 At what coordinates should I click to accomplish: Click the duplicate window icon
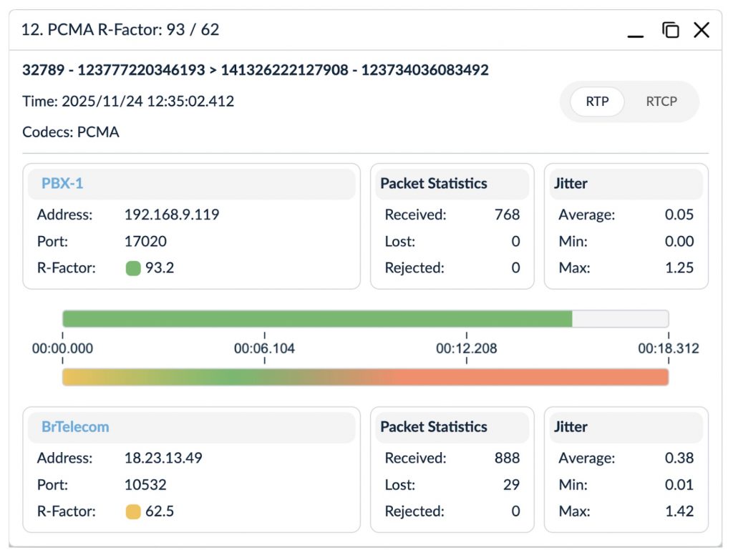(670, 30)
